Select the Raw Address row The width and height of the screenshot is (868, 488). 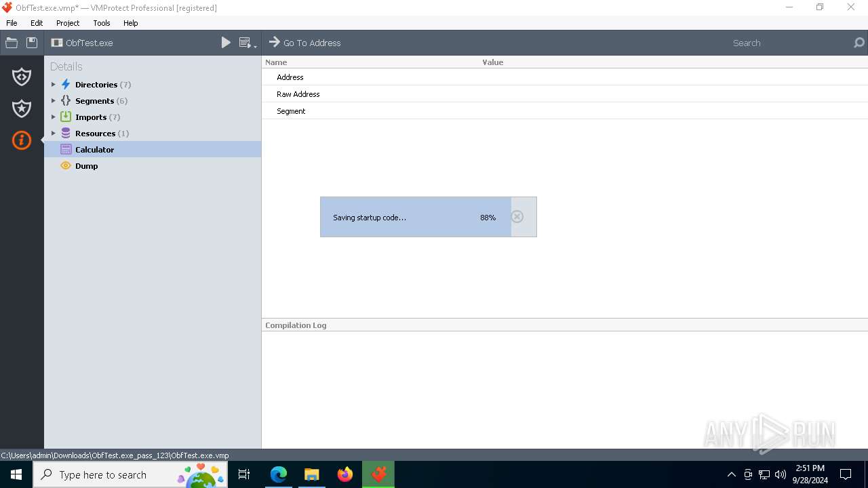(x=565, y=94)
